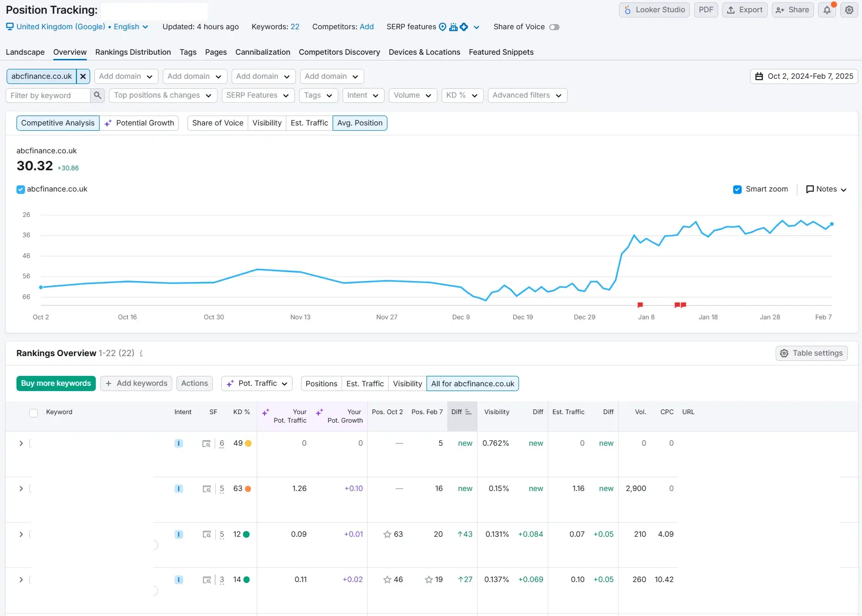Click the notifications bell icon
862x616 pixels.
click(827, 10)
